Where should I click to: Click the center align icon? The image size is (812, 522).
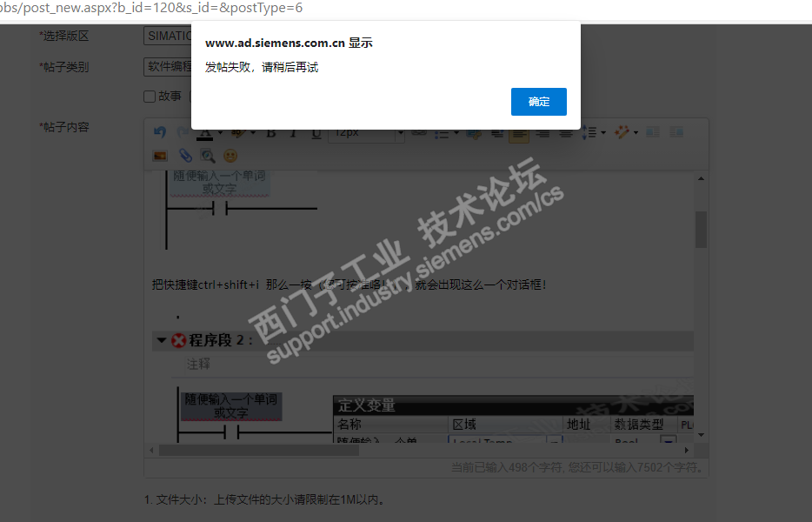tap(565, 134)
